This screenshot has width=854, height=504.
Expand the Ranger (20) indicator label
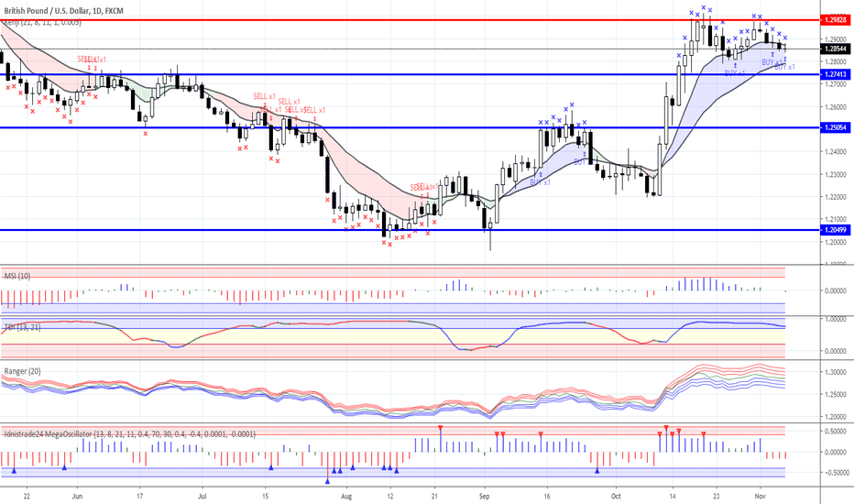coord(22,371)
